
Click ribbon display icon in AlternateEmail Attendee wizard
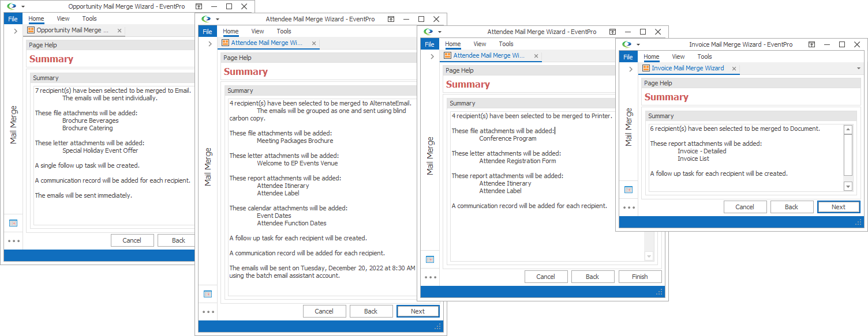(391, 19)
